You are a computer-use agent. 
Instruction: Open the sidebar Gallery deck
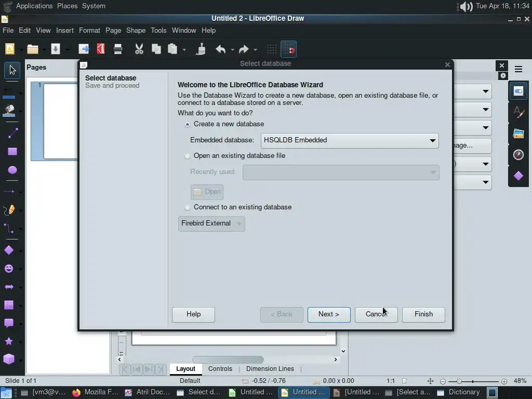518,134
